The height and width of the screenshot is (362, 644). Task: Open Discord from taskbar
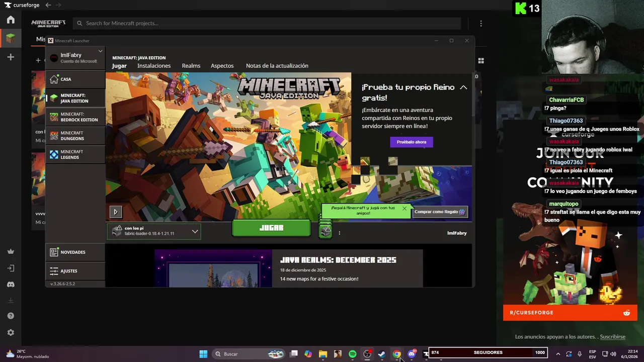tap(412, 354)
